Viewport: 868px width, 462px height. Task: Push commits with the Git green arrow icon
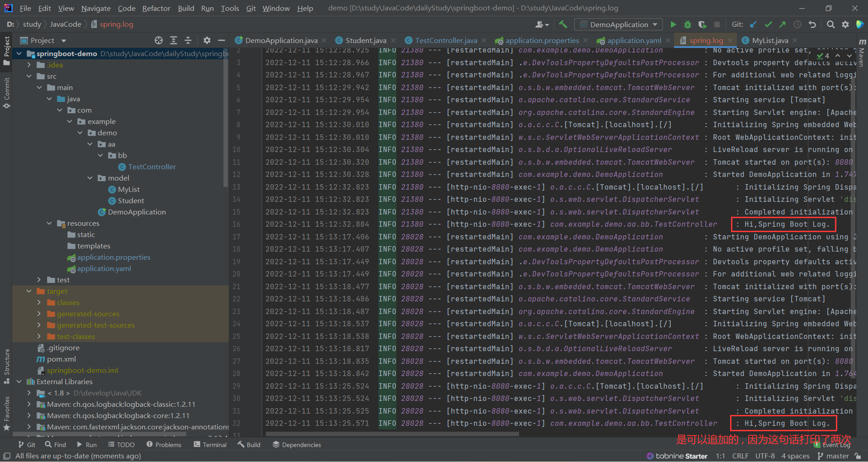[783, 24]
